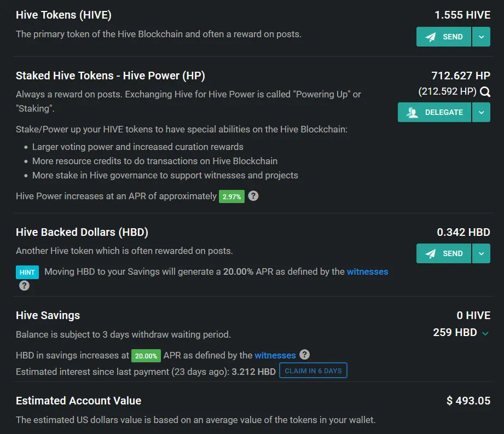This screenshot has height=434, width=504.
Task: Click the magnifier icon beside 212.592 HP
Action: (485, 92)
